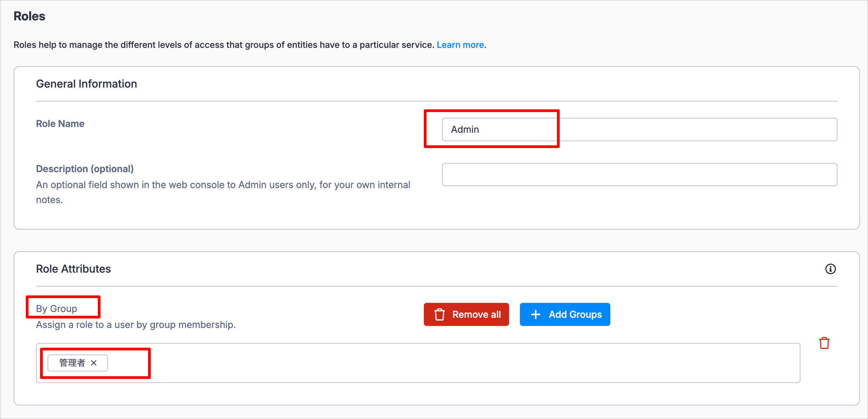Select the 管理者 group chip label
This screenshot has width=868, height=419.
[x=72, y=363]
